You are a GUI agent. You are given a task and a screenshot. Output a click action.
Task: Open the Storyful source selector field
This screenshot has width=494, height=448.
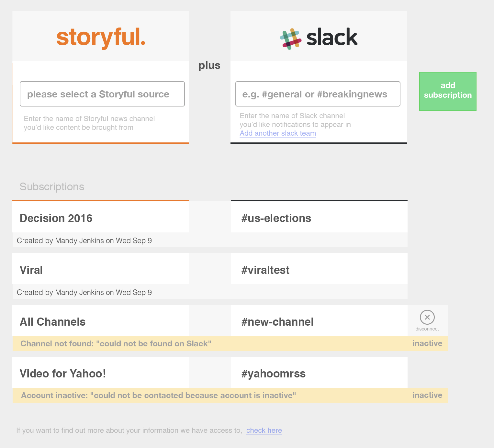[102, 94]
